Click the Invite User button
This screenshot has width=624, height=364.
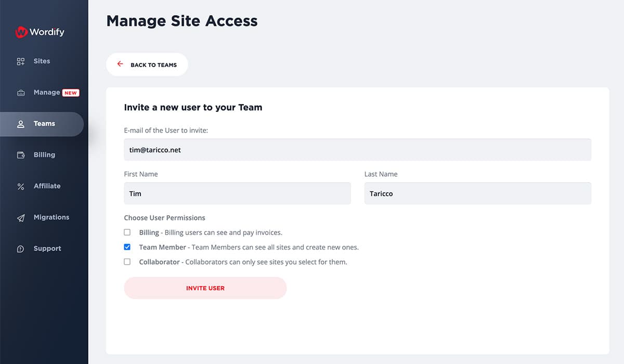205,288
